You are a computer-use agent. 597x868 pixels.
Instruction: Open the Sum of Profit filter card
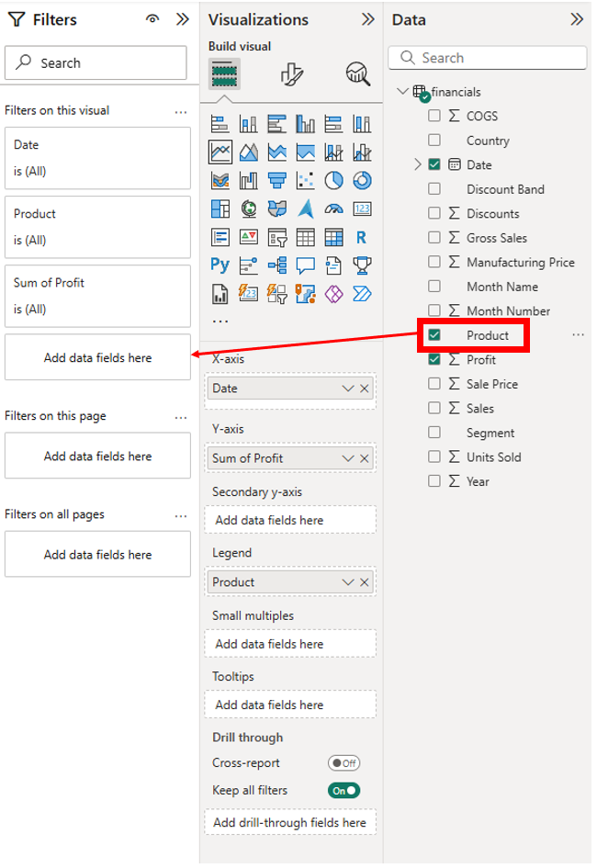(x=98, y=296)
